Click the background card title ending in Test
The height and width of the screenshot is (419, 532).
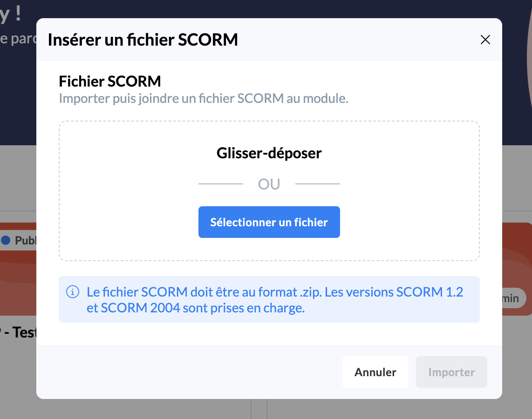(x=19, y=332)
